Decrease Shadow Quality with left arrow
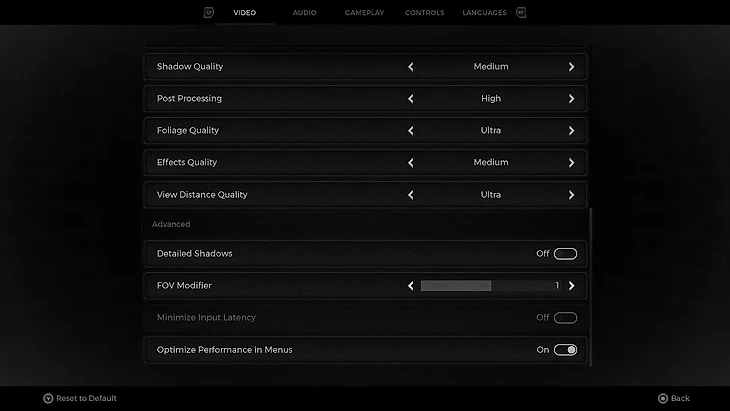 tap(410, 67)
